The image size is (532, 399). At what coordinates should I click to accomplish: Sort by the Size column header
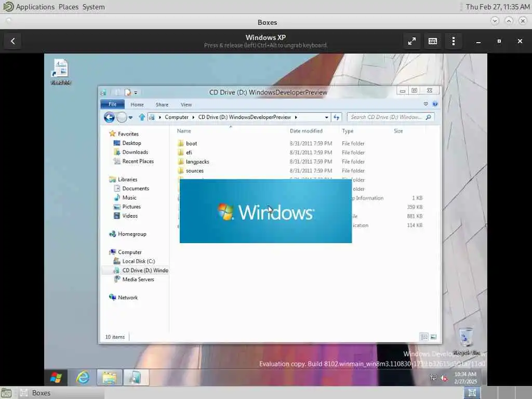click(x=398, y=131)
